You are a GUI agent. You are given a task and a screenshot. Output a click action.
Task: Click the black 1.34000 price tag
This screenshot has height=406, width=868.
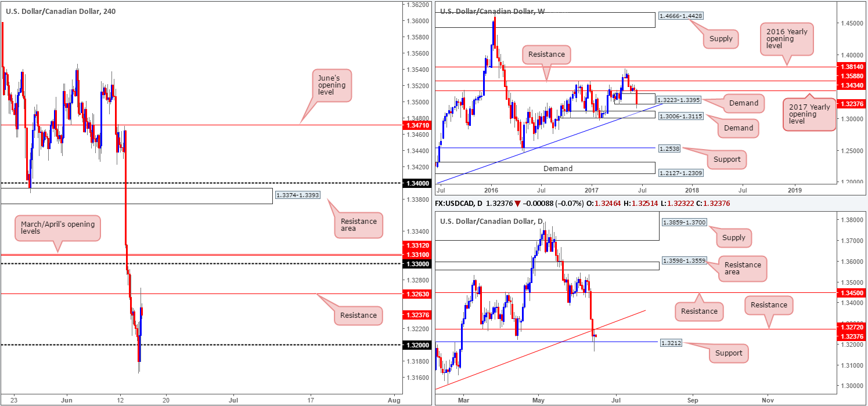coord(417,183)
